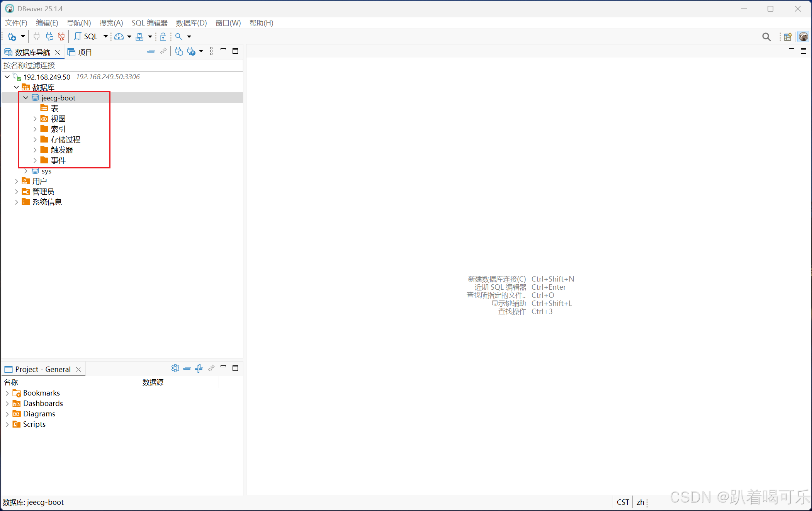The width and height of the screenshot is (812, 511).
Task: Open the dashboard gauge icon
Action: (119, 37)
